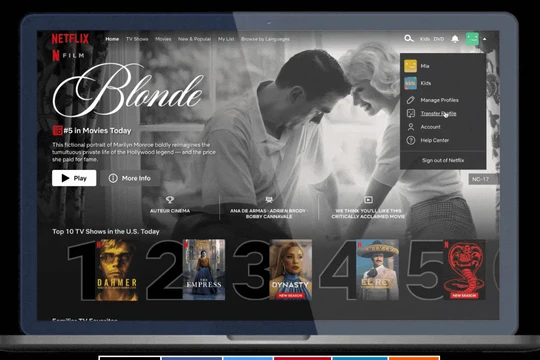Click the critically acclaimed play icon

[368, 199]
